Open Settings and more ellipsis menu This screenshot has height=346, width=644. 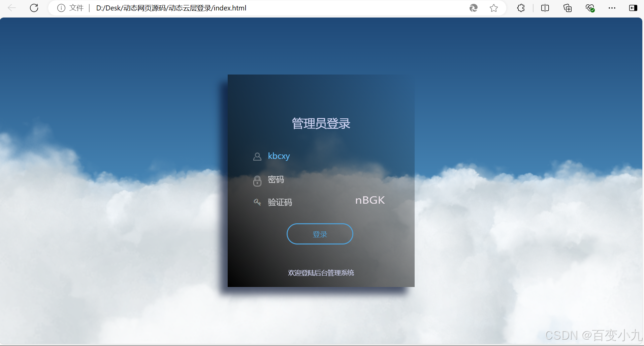[x=612, y=8]
